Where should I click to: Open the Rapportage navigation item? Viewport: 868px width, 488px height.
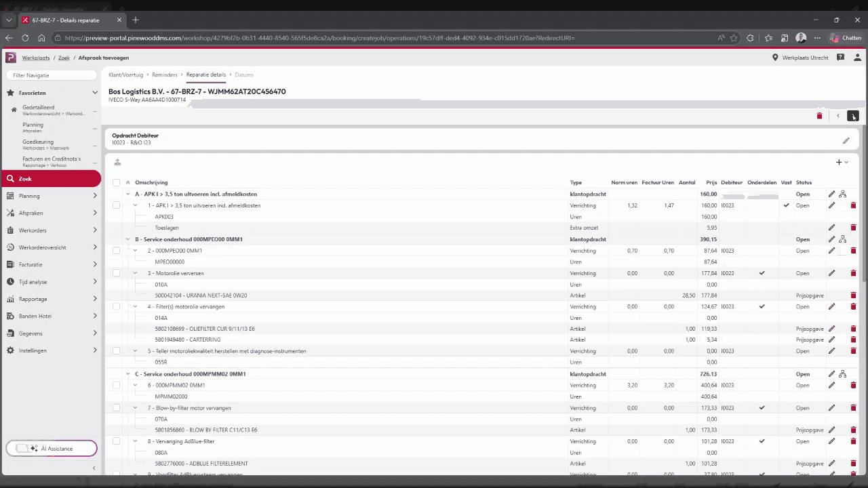click(x=50, y=299)
